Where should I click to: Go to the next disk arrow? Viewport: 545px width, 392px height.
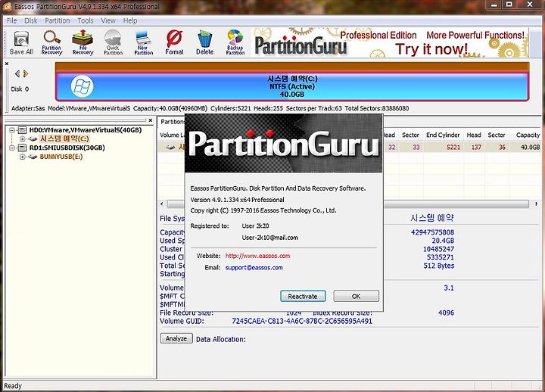[x=26, y=73]
